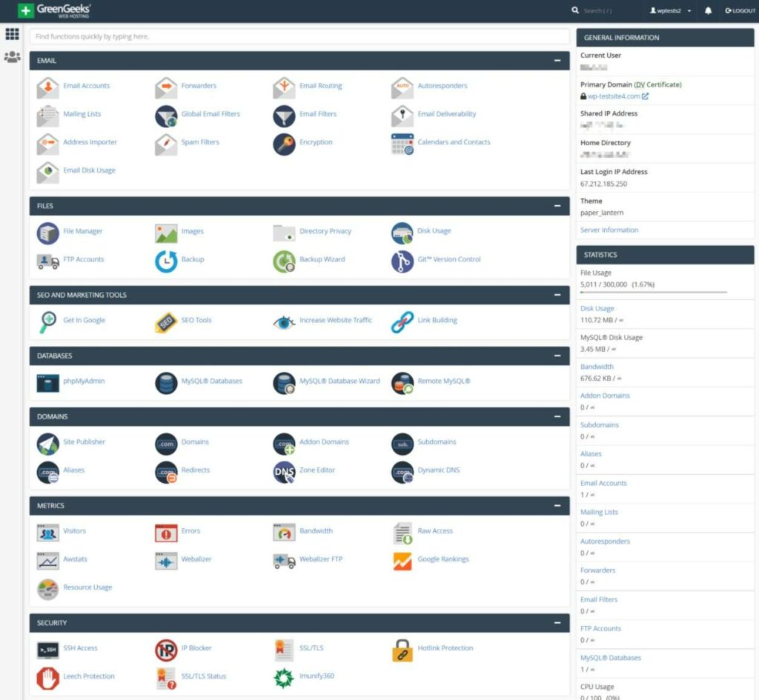Viewport: 759px width, 700px height.
Task: Launch the phpMyAdmin icon
Action: pos(47,383)
